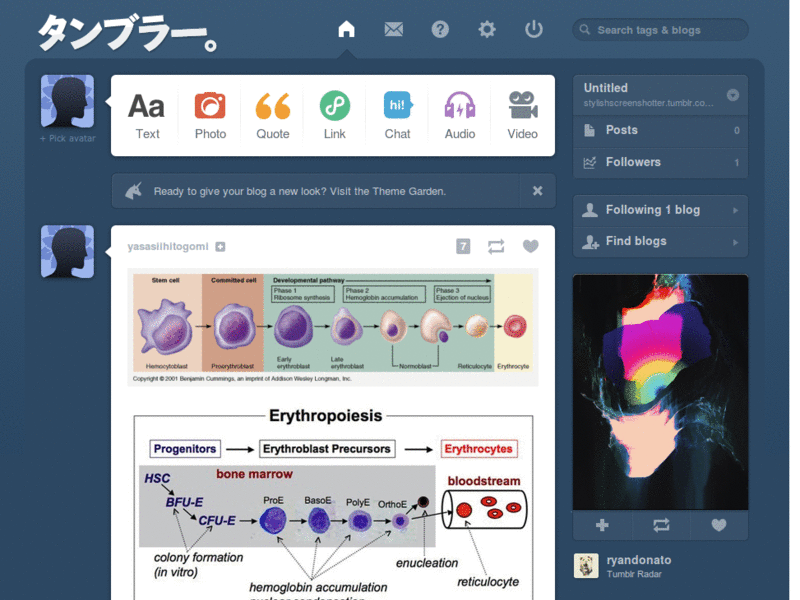Open the Home dashboard icon
The height and width of the screenshot is (600, 800).
[346, 29]
